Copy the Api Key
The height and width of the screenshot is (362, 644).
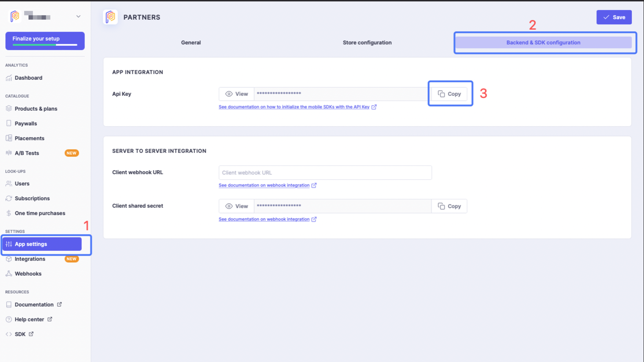tap(449, 94)
